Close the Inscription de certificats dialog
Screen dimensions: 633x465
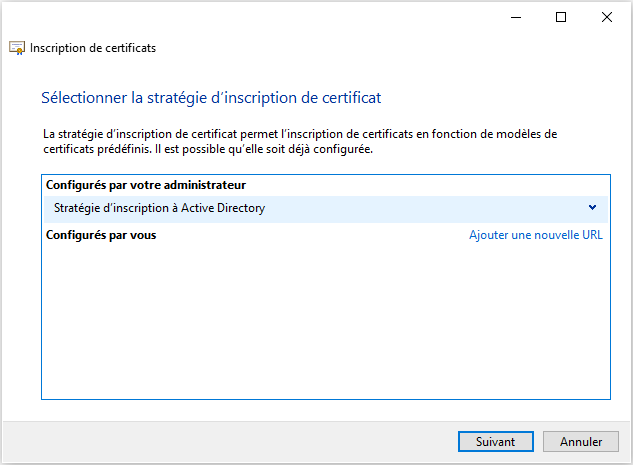click(x=607, y=17)
